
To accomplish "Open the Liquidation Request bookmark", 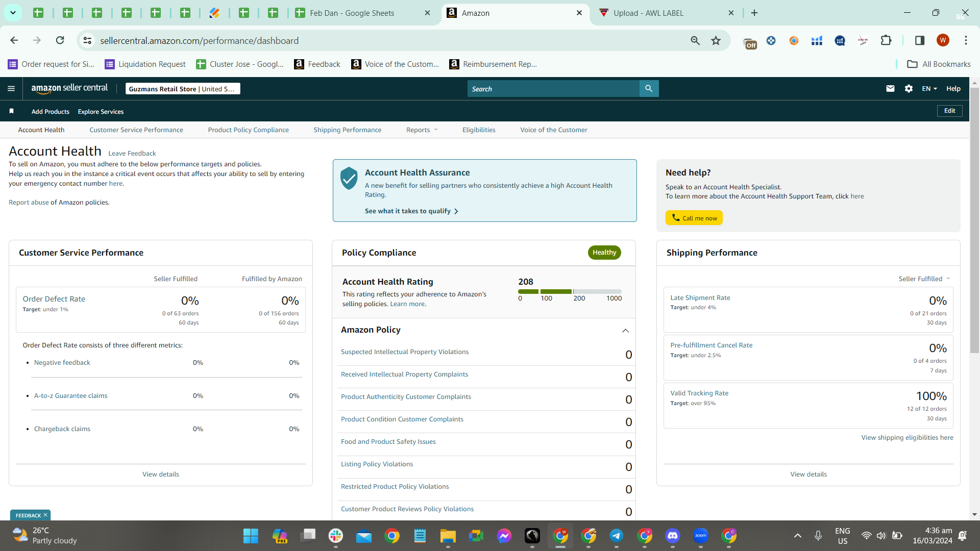I will [x=145, y=64].
